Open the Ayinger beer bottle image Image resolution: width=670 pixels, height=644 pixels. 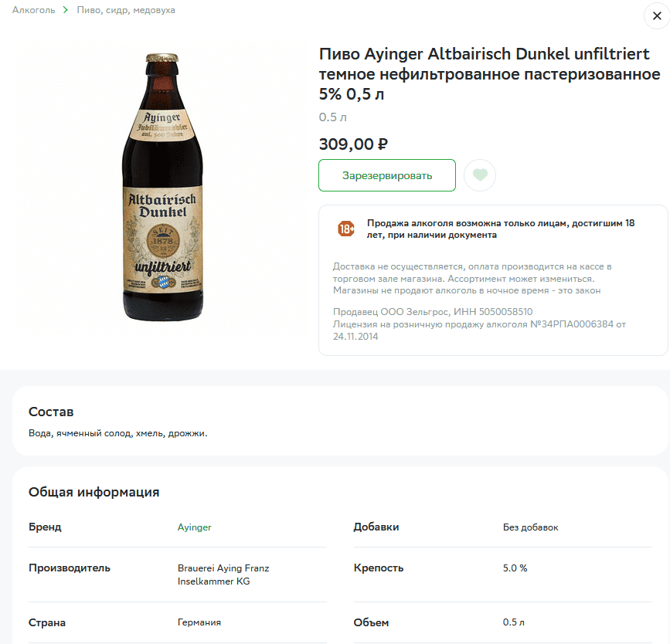point(162,187)
